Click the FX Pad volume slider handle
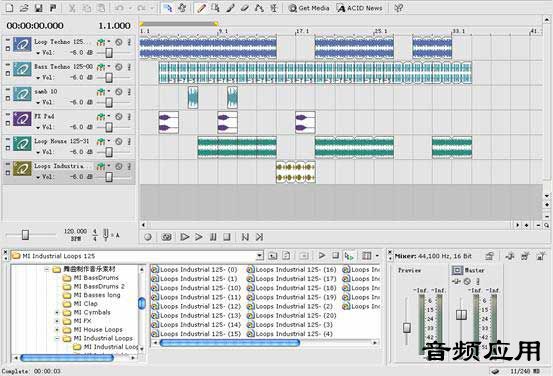The height and width of the screenshot is (376, 553). pos(109,127)
